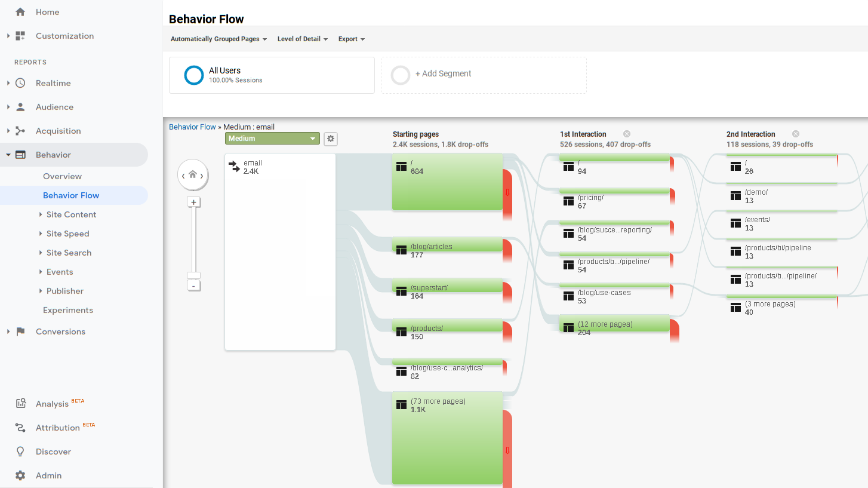The width and height of the screenshot is (868, 488).
Task: Open the Automatically Grouped Pages dropdown
Action: click(x=218, y=39)
